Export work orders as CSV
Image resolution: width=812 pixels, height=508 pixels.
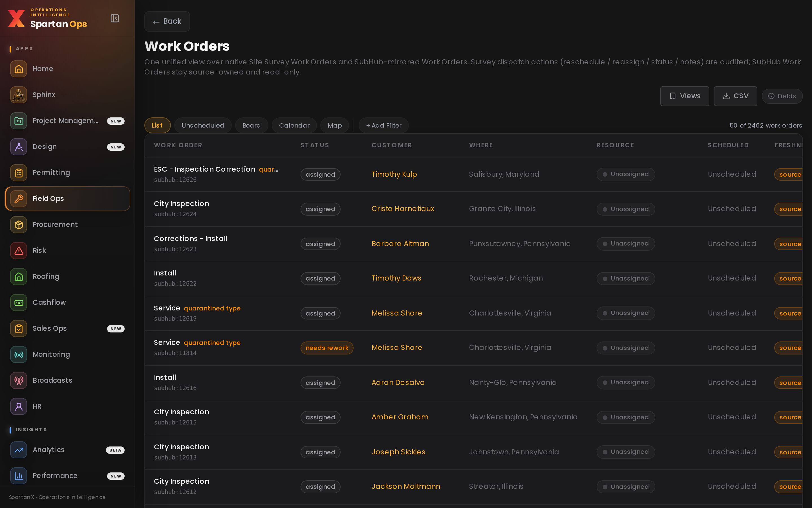[735, 96]
